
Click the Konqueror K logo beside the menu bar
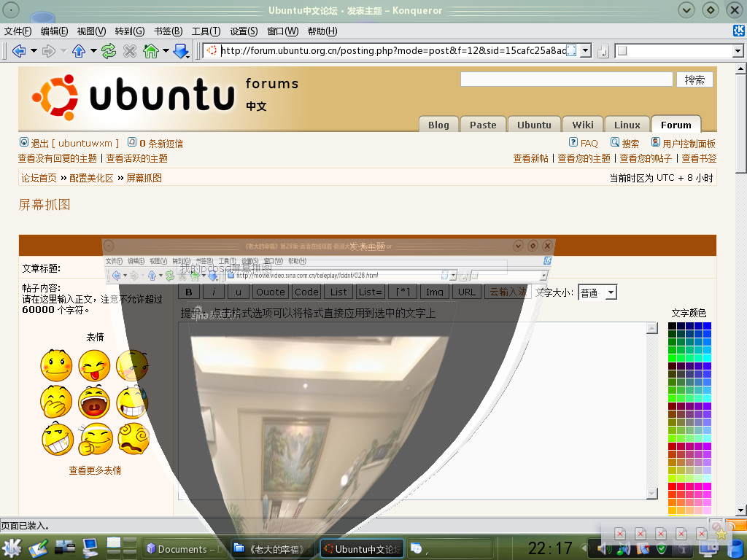[x=738, y=31]
